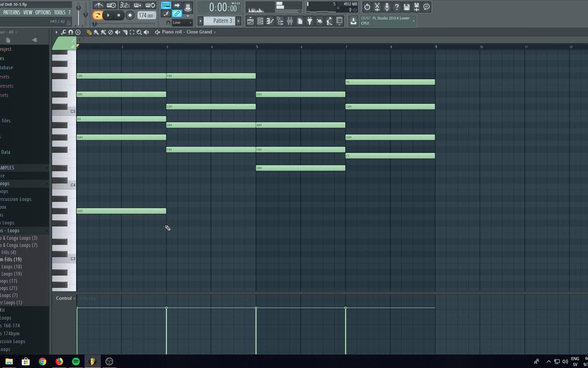The width and height of the screenshot is (588, 368).
Task: Click the master volume slider
Action: point(78,14)
